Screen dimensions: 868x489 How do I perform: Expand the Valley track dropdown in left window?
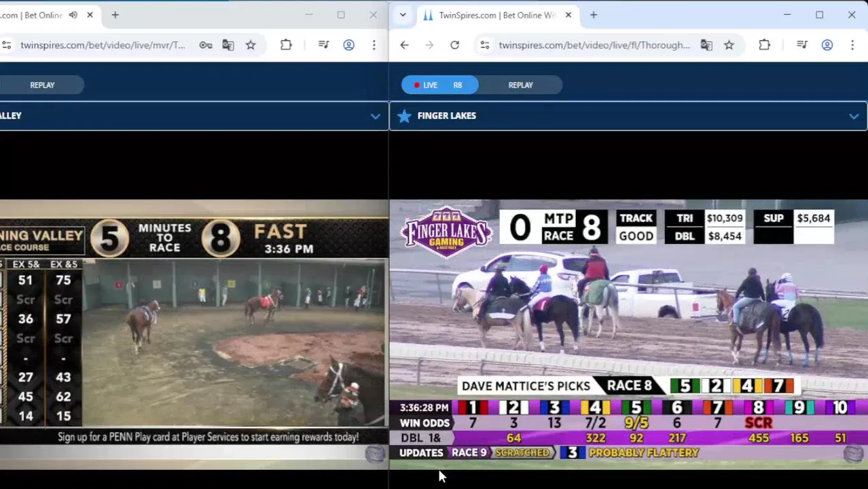click(375, 116)
